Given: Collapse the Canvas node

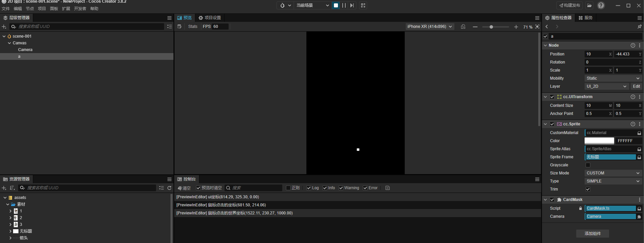Looking at the screenshot, I should [x=9, y=43].
